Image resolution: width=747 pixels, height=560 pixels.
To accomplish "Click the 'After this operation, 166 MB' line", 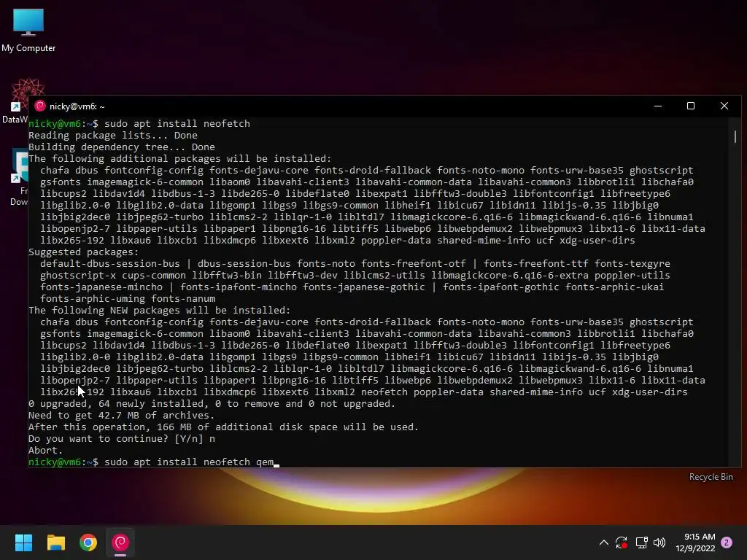I will coord(223,427).
